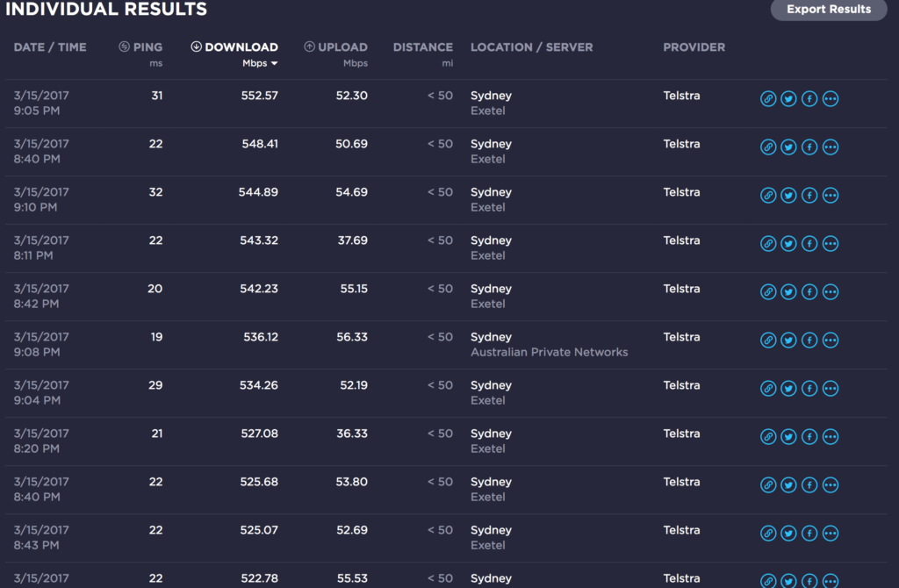Select the 56.33 upload value
899x588 pixels.
click(x=352, y=337)
